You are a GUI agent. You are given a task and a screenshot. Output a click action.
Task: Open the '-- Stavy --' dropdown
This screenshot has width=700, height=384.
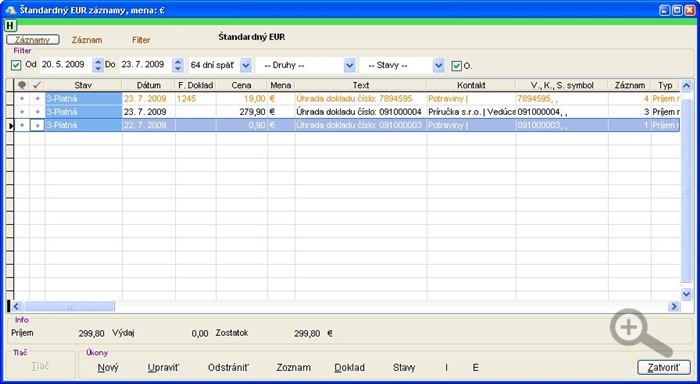click(439, 65)
